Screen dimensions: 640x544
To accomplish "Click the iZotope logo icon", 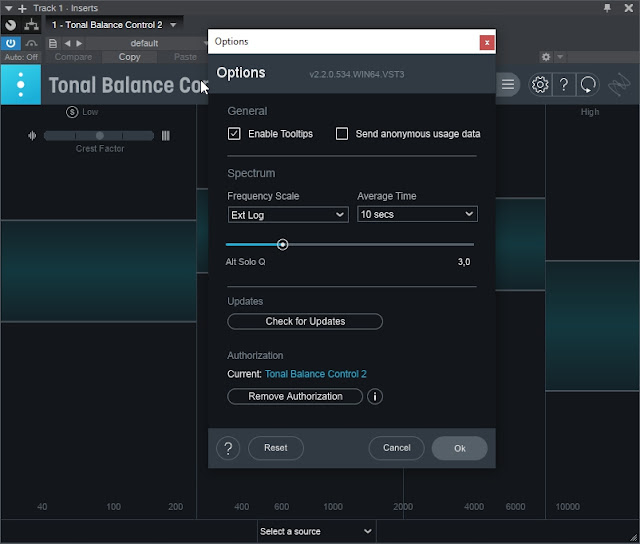I will click(x=619, y=85).
